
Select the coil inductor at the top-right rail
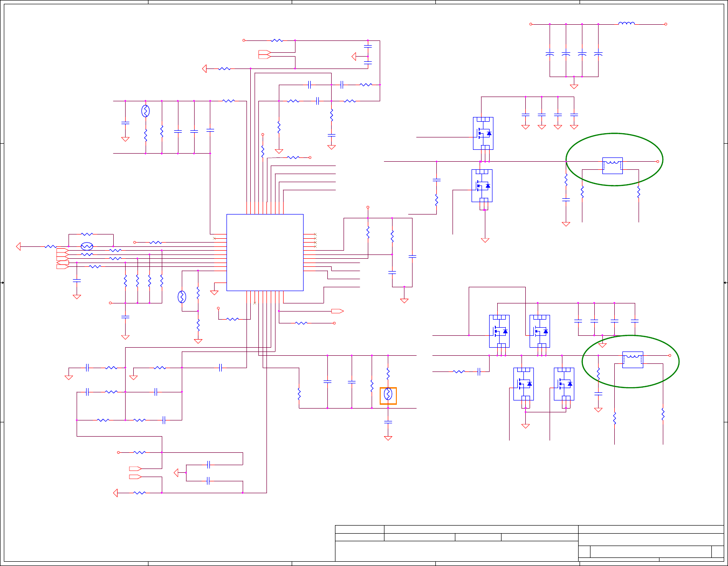tap(626, 23)
